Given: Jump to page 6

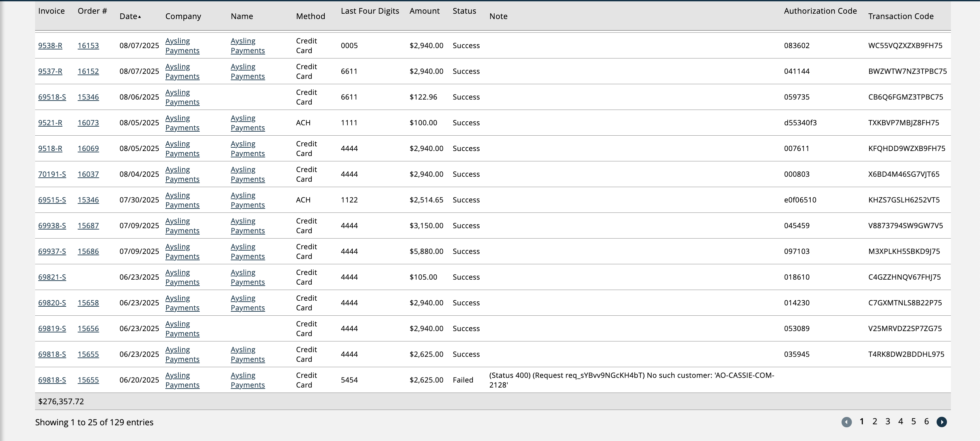Looking at the screenshot, I should pos(926,421).
